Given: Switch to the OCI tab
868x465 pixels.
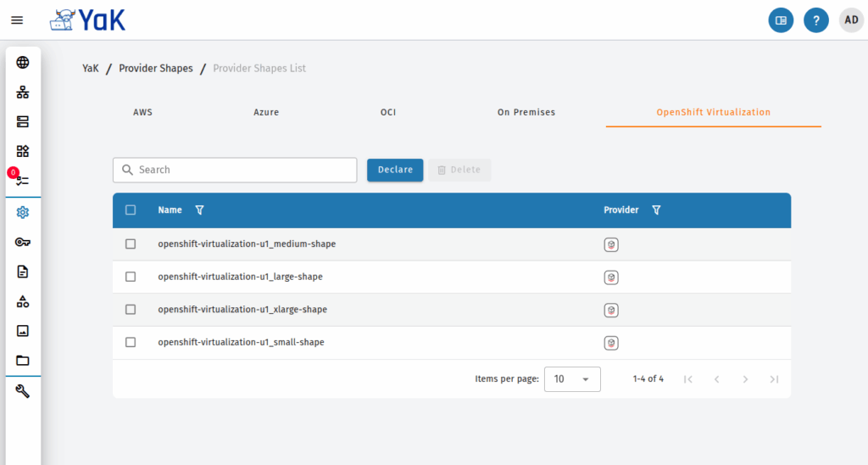Looking at the screenshot, I should (x=388, y=113).
